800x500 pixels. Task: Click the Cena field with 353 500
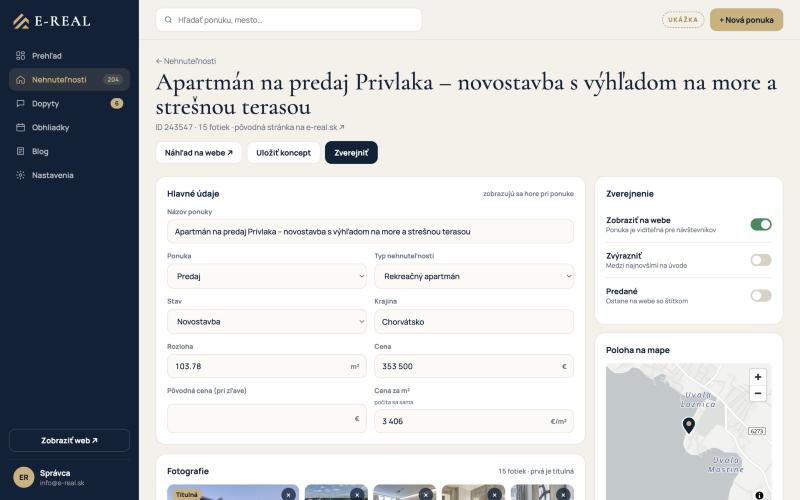pyautogui.click(x=474, y=366)
